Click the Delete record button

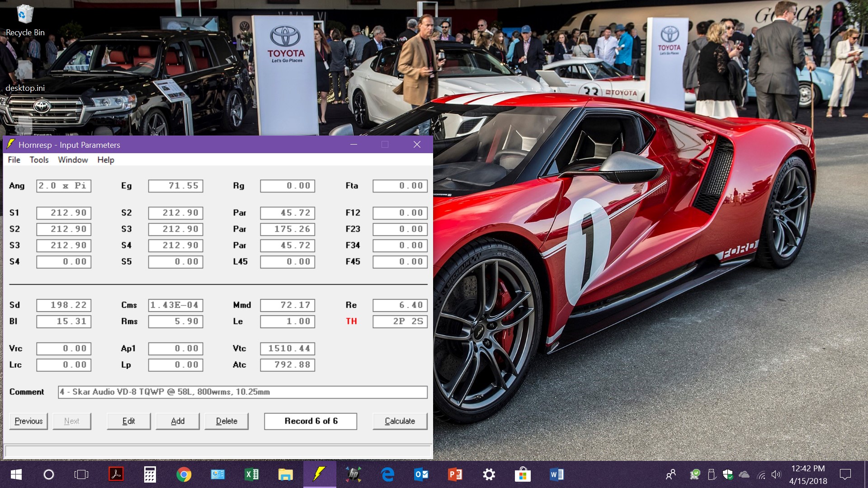coord(226,421)
